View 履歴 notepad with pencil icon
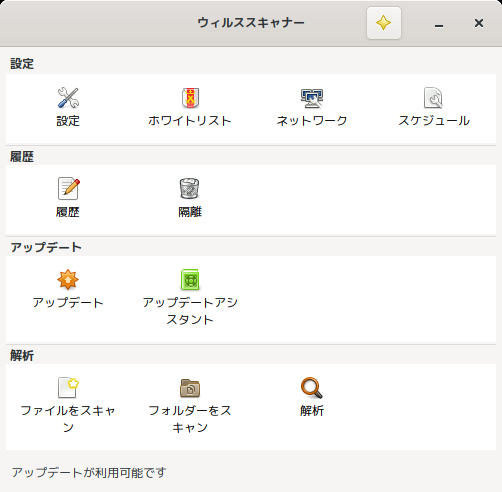This screenshot has height=492, width=502. point(69,188)
